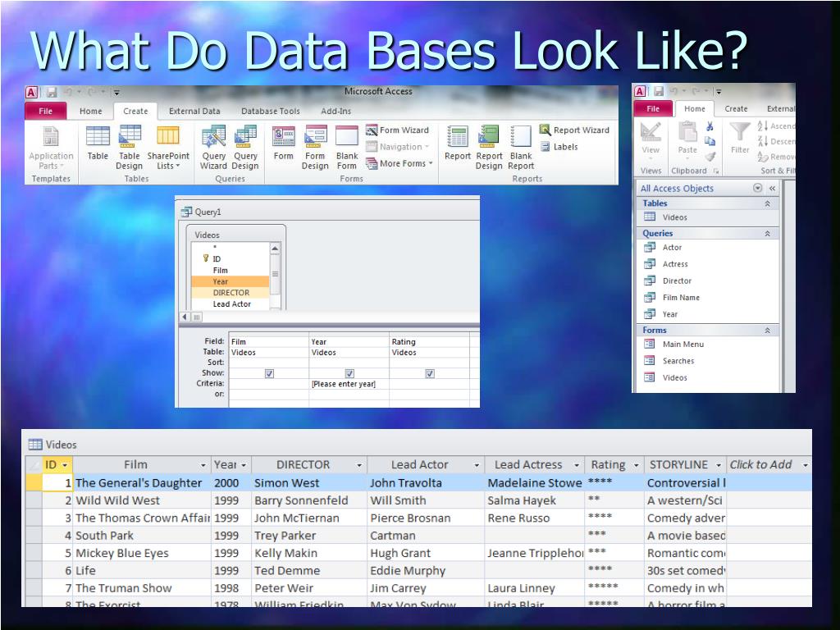Collapse the navigation pane with shutter button
The image size is (840, 630).
pyautogui.click(x=772, y=188)
